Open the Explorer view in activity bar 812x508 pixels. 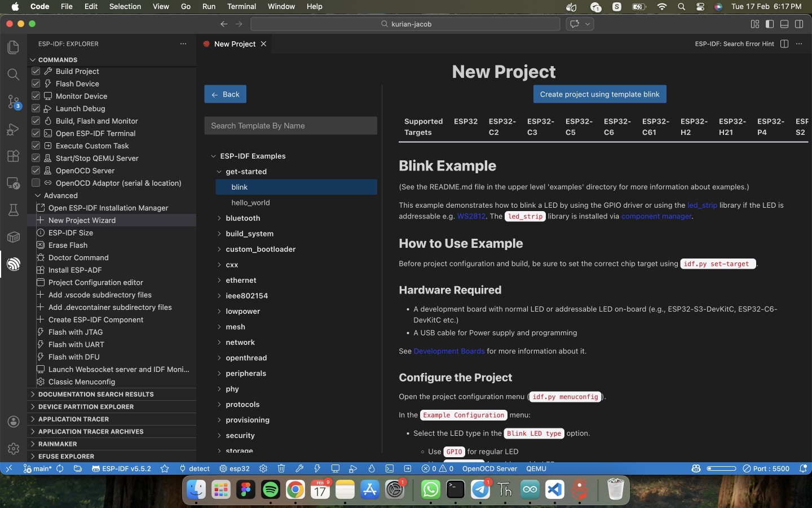pyautogui.click(x=14, y=47)
